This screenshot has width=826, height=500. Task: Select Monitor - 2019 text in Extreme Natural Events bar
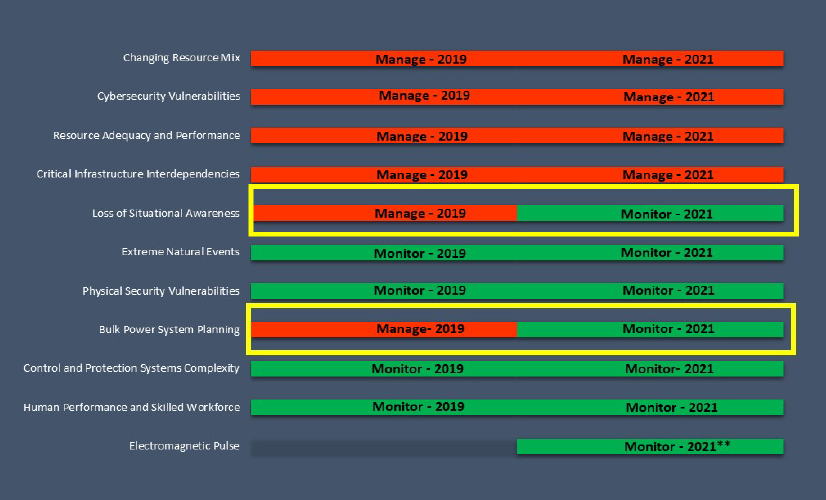pyautogui.click(x=420, y=253)
